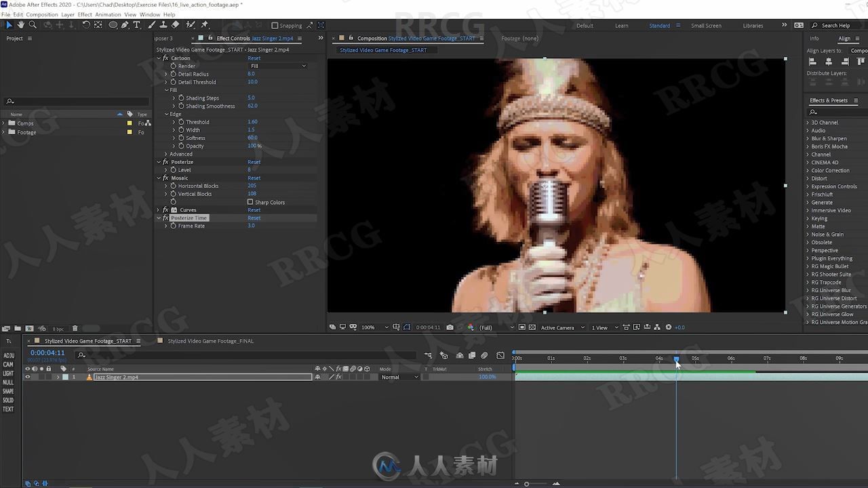Screen dimensions: 868x488
Task: Click the delete trash icon in Project panel
Action: click(x=75, y=329)
